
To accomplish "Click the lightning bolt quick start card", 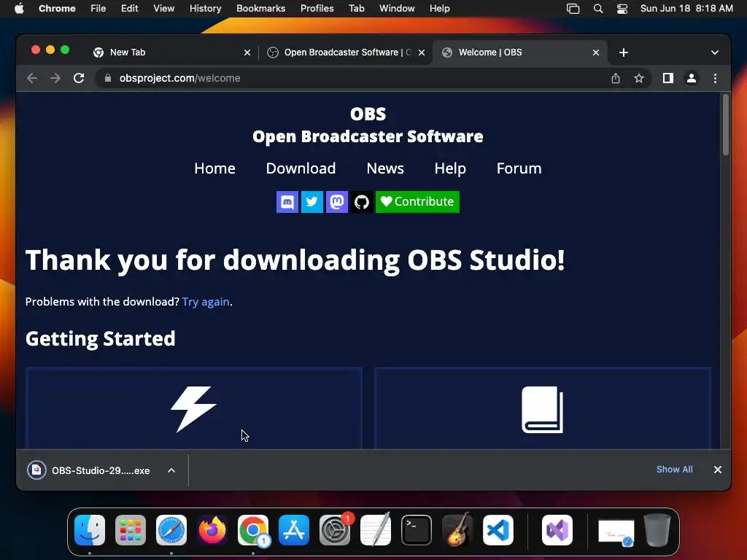I will (194, 408).
